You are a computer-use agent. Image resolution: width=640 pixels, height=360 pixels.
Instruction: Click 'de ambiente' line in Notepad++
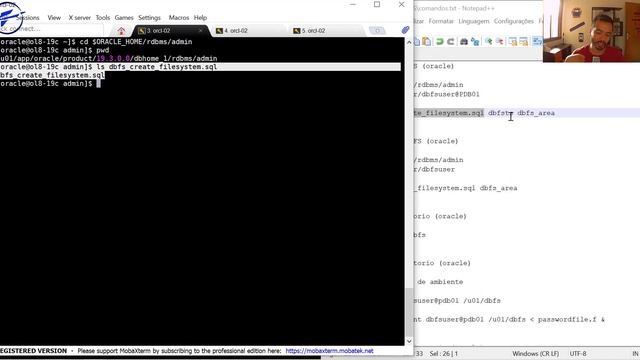440,282
